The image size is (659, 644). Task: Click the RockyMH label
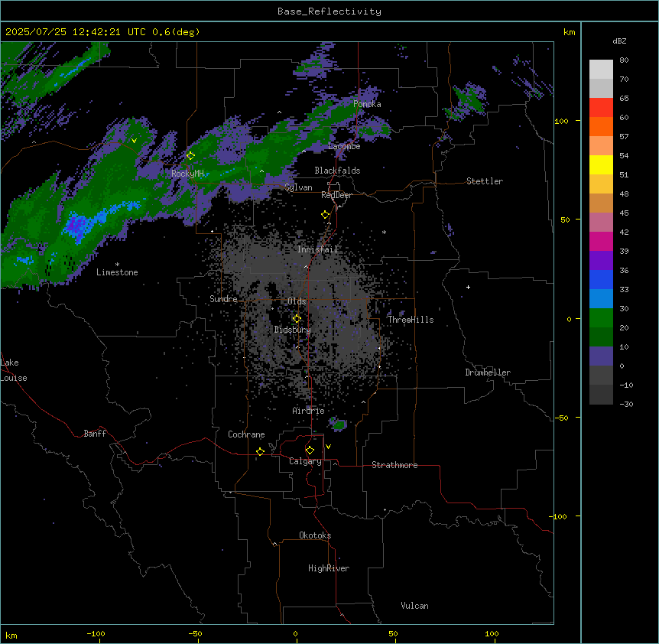(187, 174)
